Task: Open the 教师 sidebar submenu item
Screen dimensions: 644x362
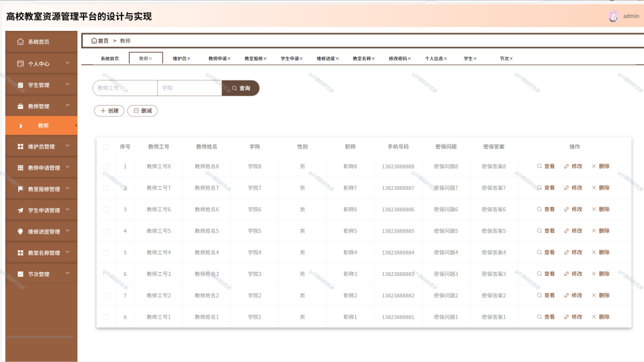Action: coord(42,126)
